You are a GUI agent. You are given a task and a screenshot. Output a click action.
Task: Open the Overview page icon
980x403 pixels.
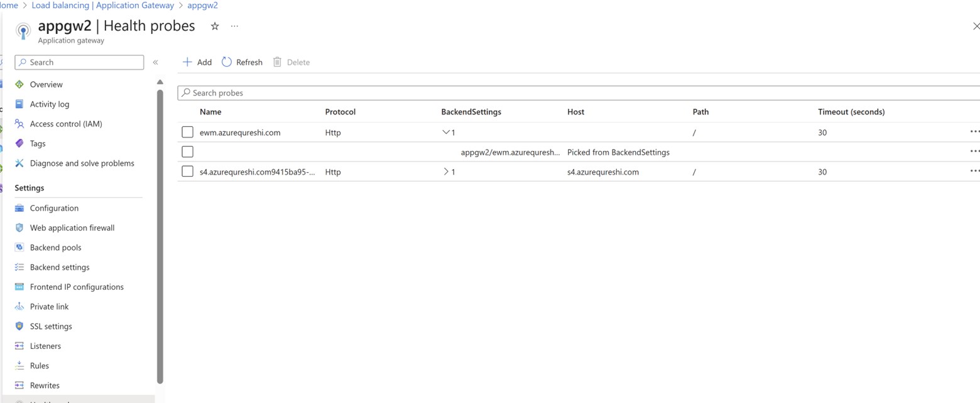[19, 84]
